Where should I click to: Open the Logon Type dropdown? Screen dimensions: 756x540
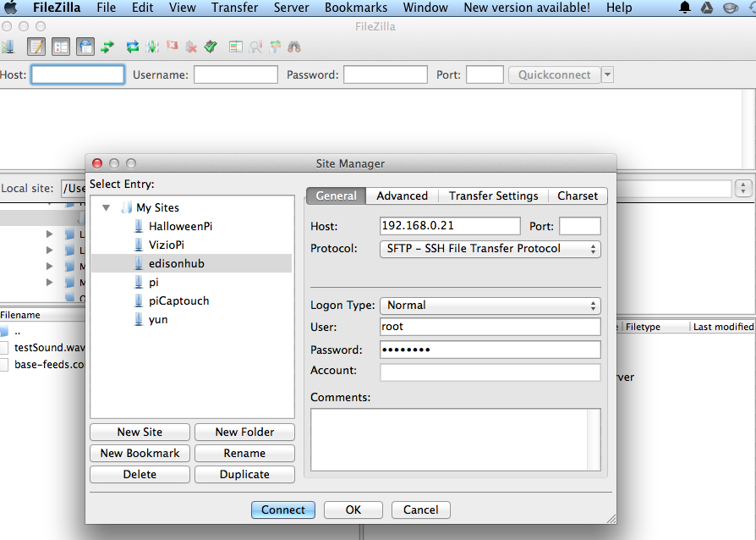[490, 306]
